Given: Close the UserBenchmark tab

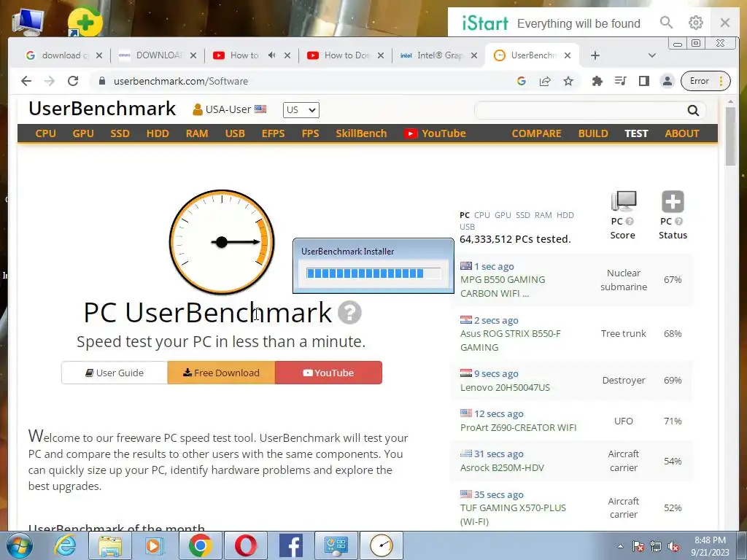Looking at the screenshot, I should [x=568, y=55].
